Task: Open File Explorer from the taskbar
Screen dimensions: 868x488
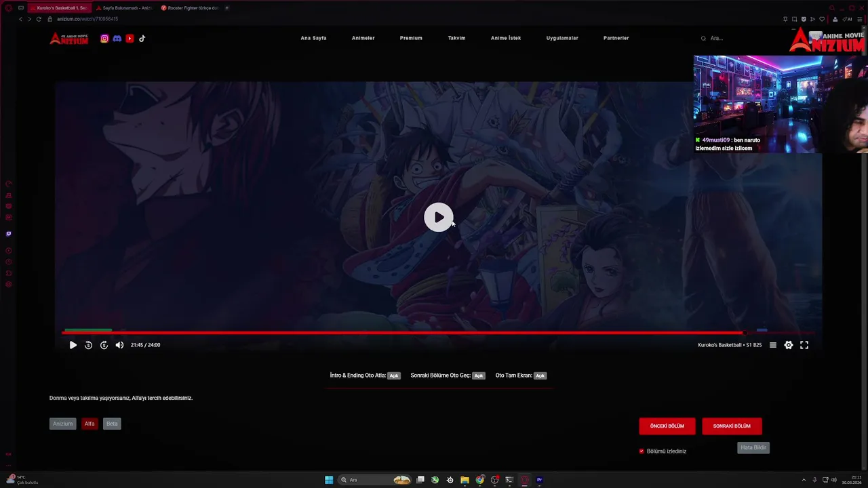Action: coord(465,480)
